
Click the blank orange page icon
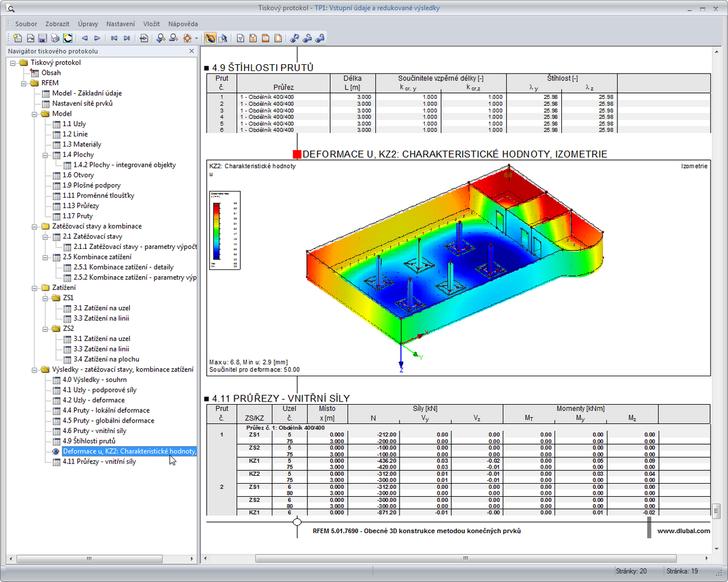pyautogui.click(x=278, y=38)
